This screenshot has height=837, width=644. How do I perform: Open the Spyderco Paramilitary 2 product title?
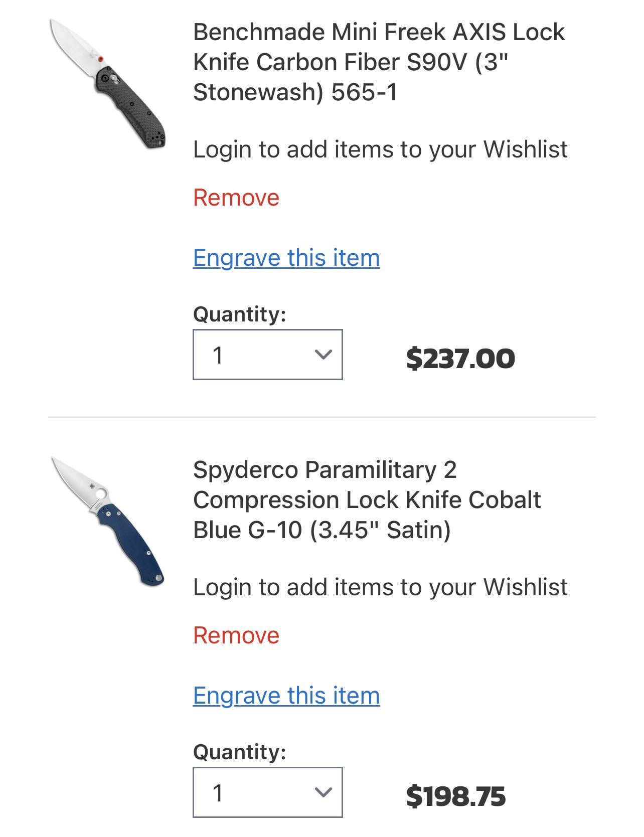367,500
